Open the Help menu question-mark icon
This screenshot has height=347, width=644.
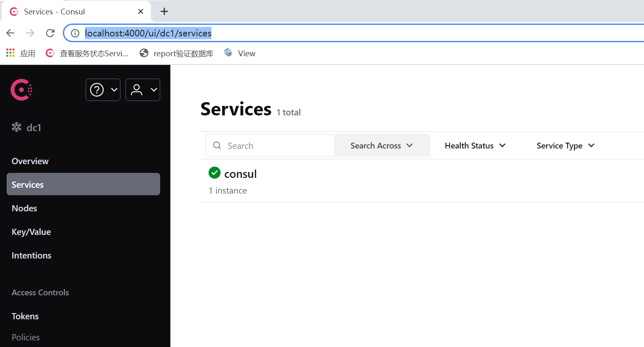tap(97, 90)
